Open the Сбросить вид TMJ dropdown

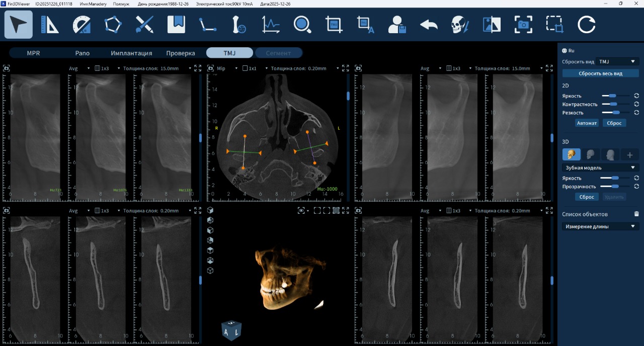coord(617,61)
